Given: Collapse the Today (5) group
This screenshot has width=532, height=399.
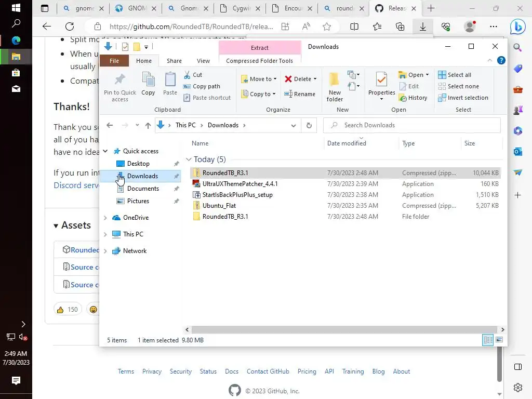Looking at the screenshot, I should click(189, 159).
